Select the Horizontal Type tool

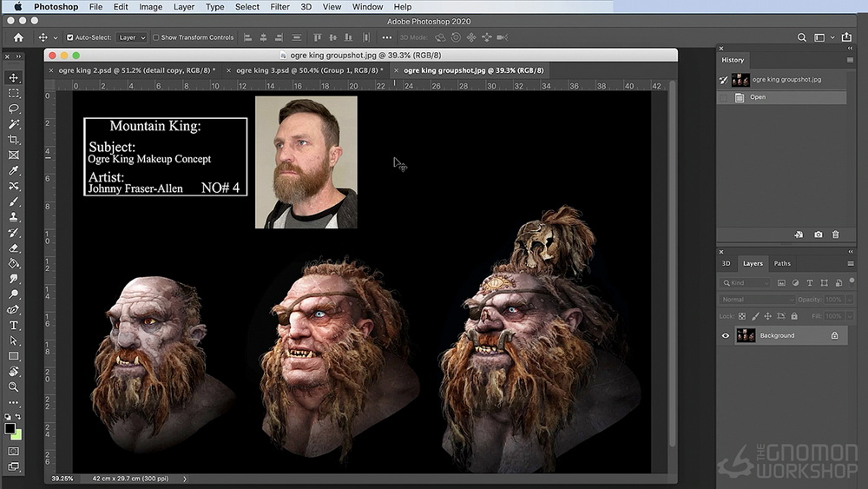click(14, 325)
